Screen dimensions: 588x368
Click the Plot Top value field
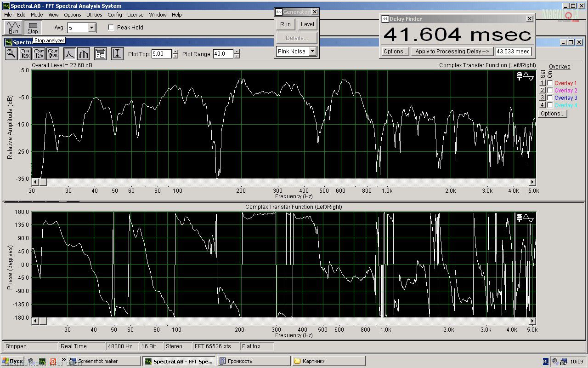coord(161,54)
